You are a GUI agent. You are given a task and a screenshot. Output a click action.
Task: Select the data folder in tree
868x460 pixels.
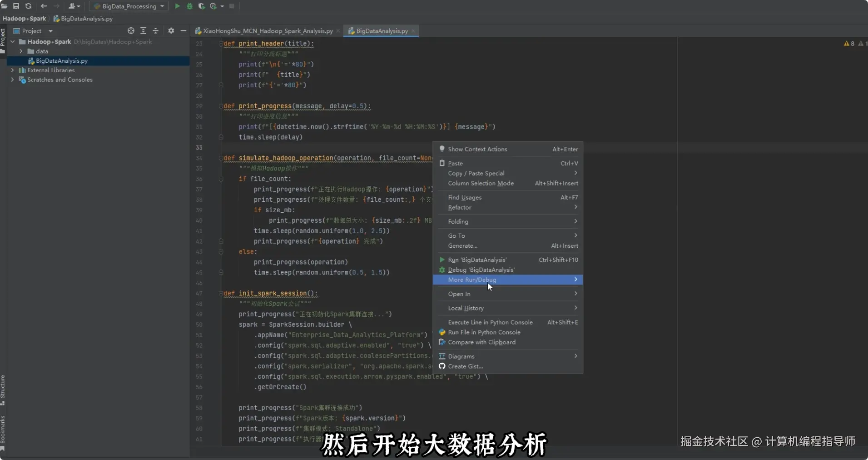coord(42,51)
